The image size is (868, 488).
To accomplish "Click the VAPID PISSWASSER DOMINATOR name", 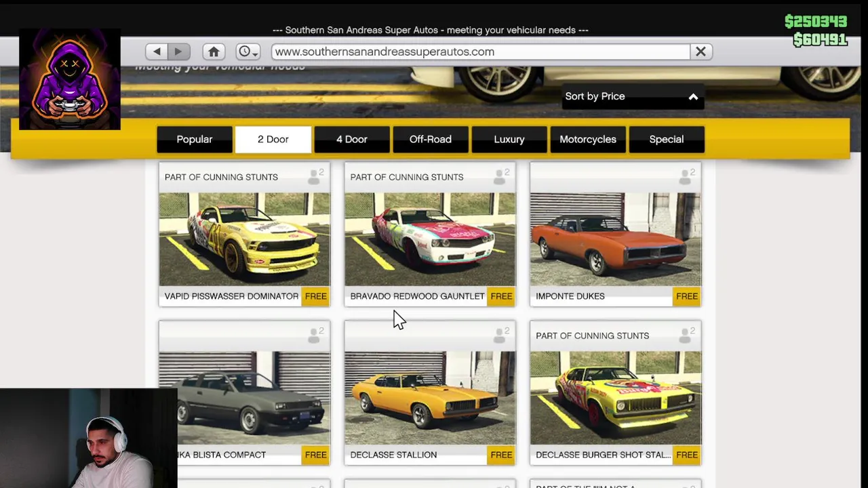I will coord(231,296).
